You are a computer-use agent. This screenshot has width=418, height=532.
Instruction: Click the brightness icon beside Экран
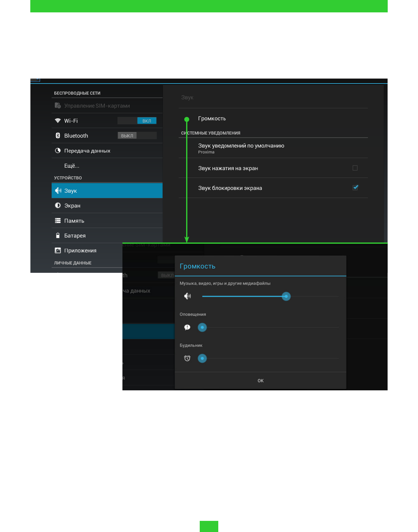coord(58,205)
